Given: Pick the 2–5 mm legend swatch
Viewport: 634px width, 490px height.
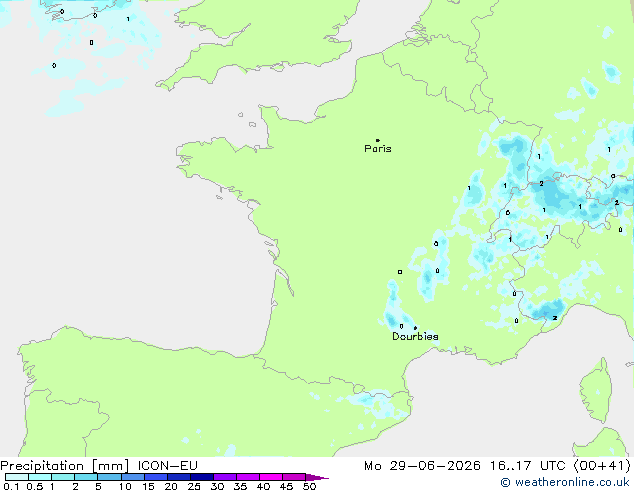Looking at the screenshot, I should click(86, 477).
